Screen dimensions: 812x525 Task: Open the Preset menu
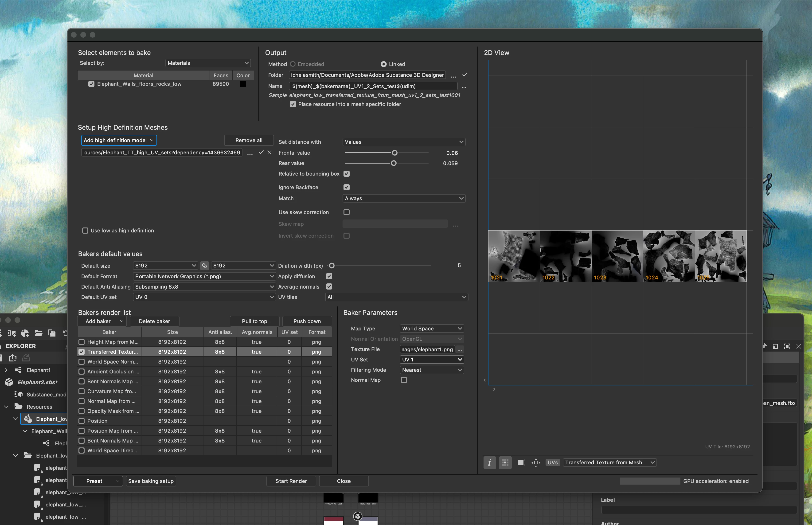(x=98, y=481)
